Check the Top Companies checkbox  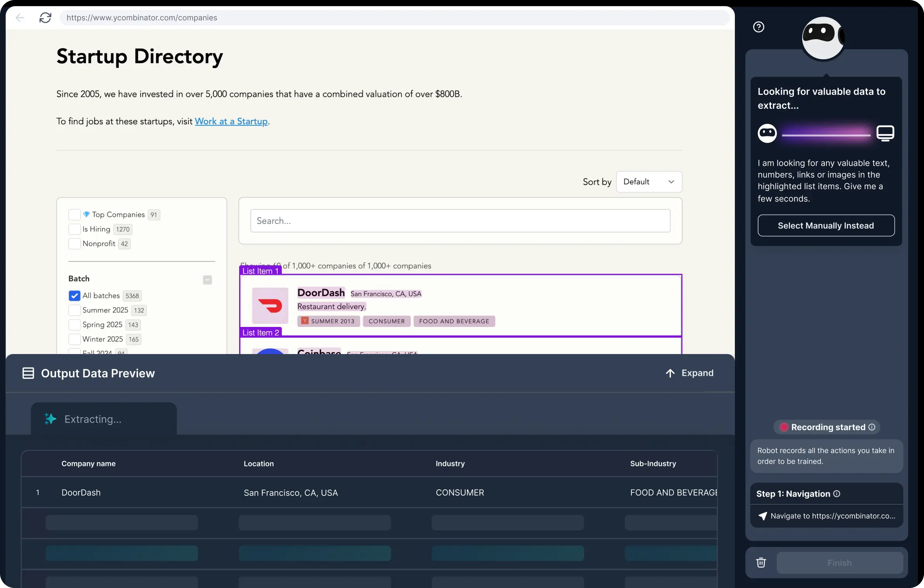pyautogui.click(x=74, y=214)
